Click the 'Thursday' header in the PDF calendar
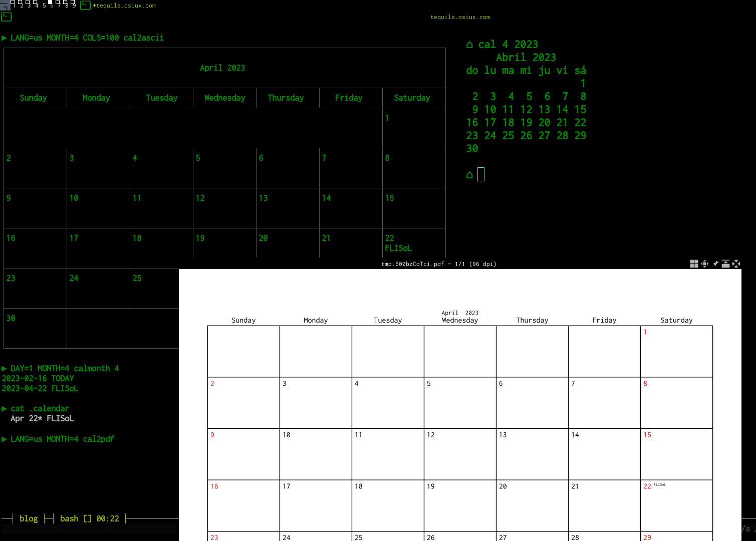 coord(532,320)
